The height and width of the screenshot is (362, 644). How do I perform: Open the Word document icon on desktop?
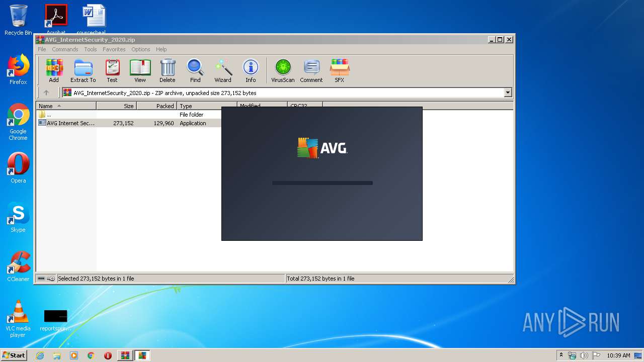[94, 19]
